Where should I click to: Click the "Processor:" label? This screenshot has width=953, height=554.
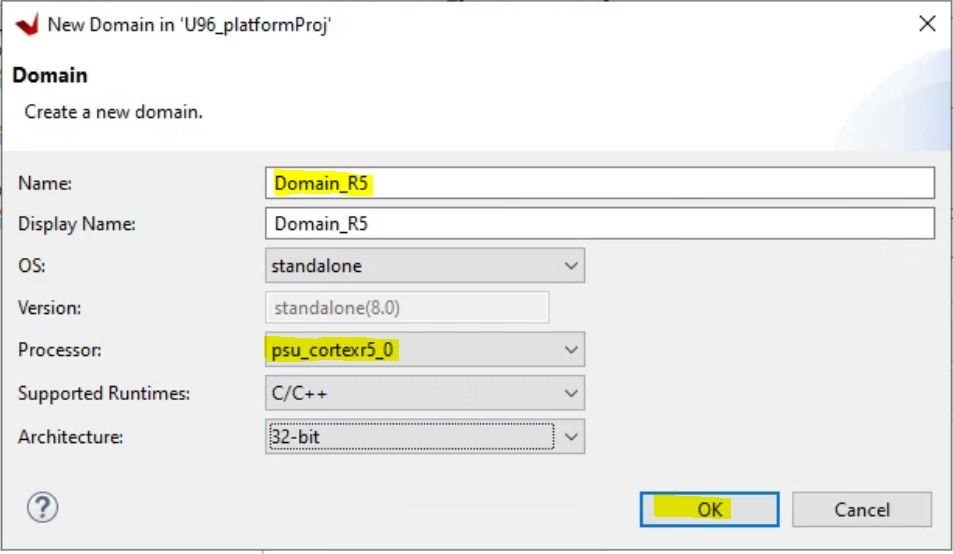coord(58,351)
